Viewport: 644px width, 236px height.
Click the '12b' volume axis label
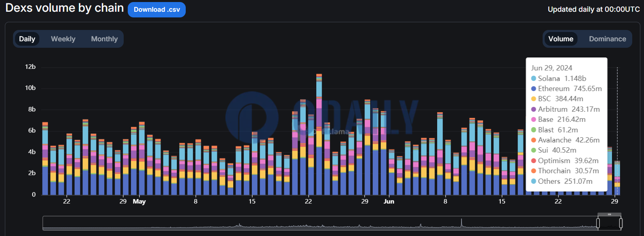[30, 67]
